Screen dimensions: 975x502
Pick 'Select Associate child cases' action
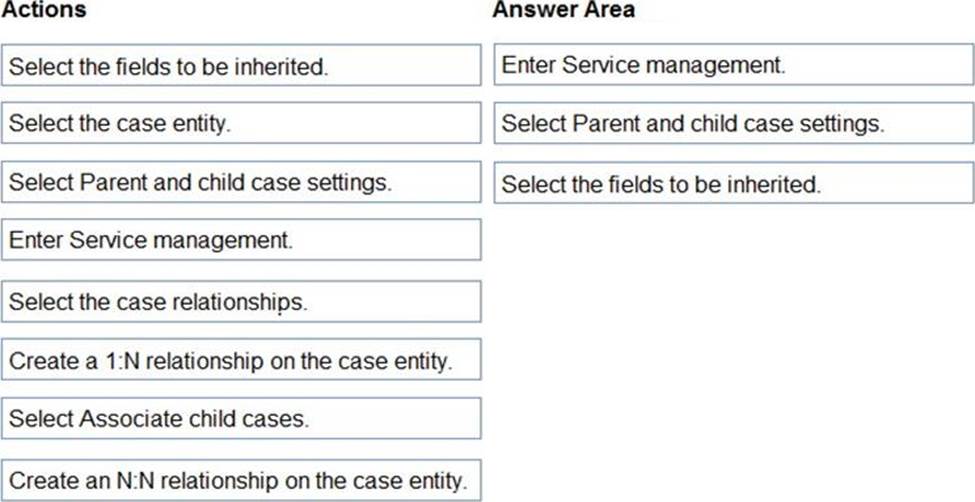[241, 418]
